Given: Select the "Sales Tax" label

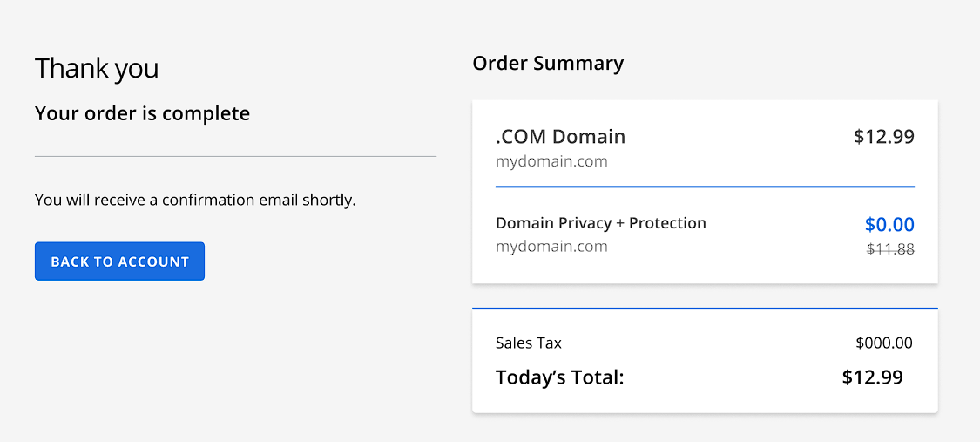Looking at the screenshot, I should 529,343.
